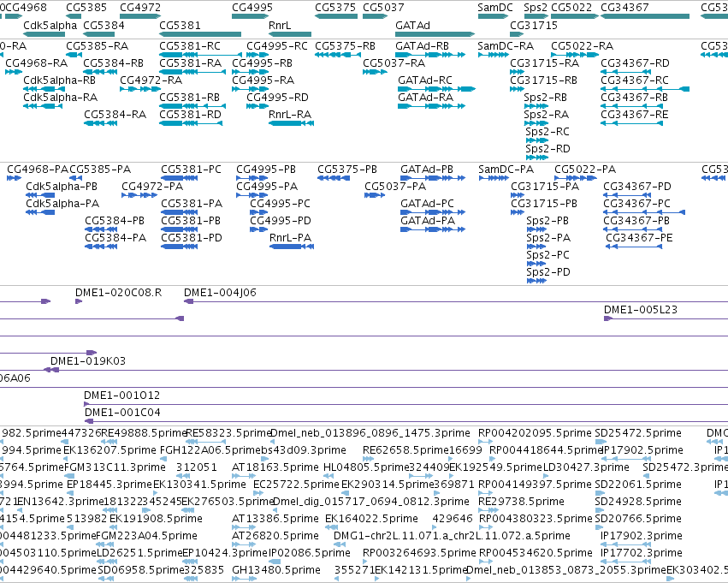
Task: Open EST 'AT18163.5prime'
Action: [275, 467]
